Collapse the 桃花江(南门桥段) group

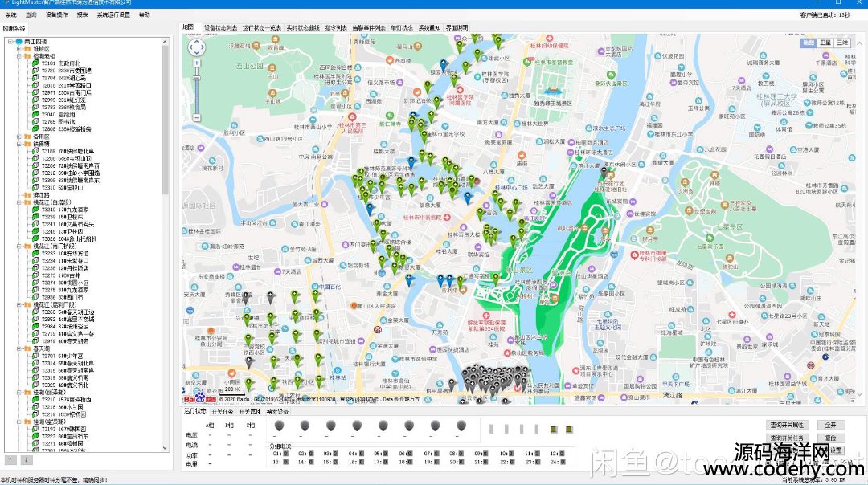pyautogui.click(x=18, y=246)
